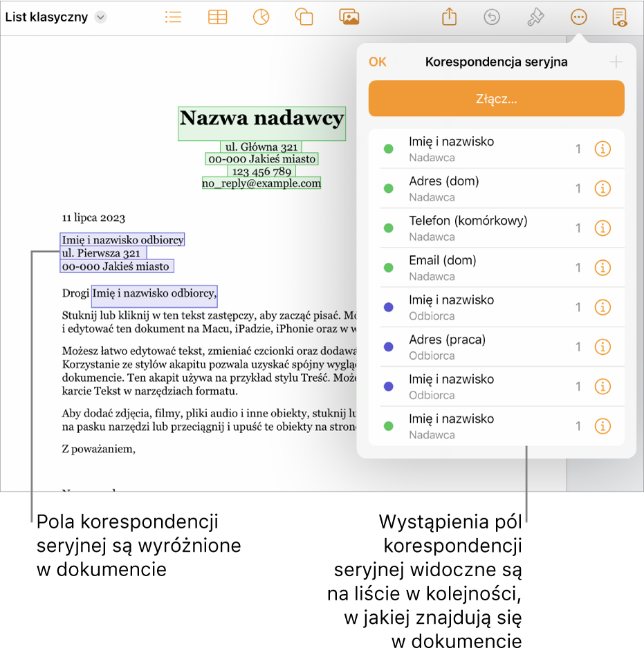
Task: Click Imię i nazwisko odbiorcy in address block
Action: [x=122, y=239]
